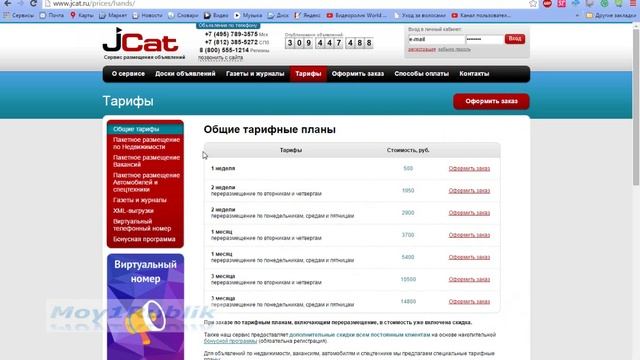
Task: Open the Уход за волосами bookmark
Action: pyautogui.click(x=420, y=16)
